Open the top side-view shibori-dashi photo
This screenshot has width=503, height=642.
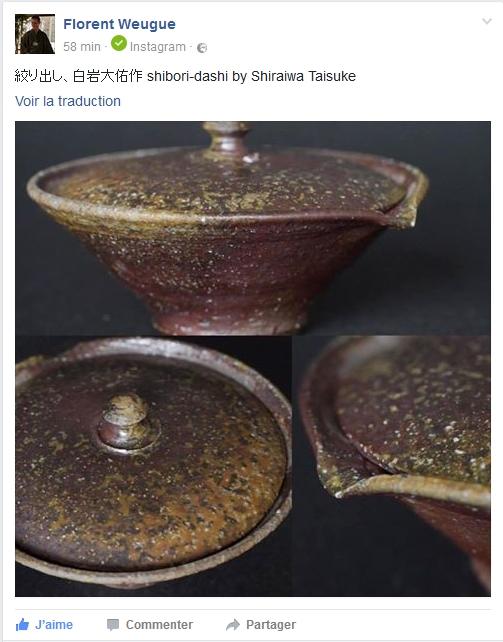coord(253,228)
